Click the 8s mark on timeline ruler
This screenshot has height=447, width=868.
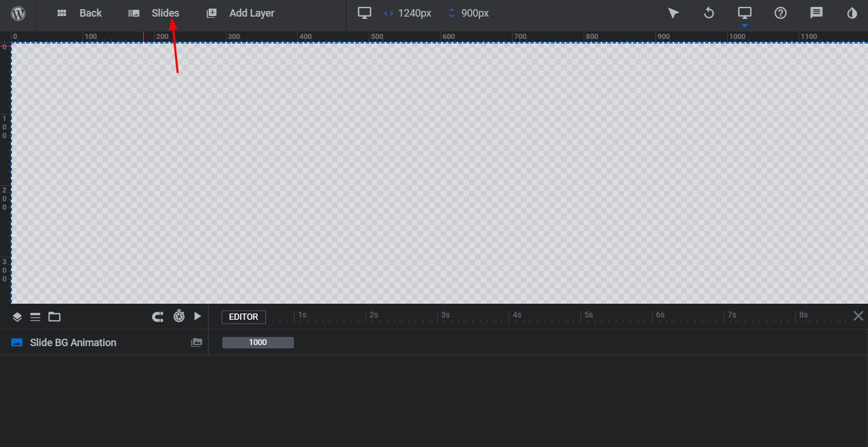(803, 315)
